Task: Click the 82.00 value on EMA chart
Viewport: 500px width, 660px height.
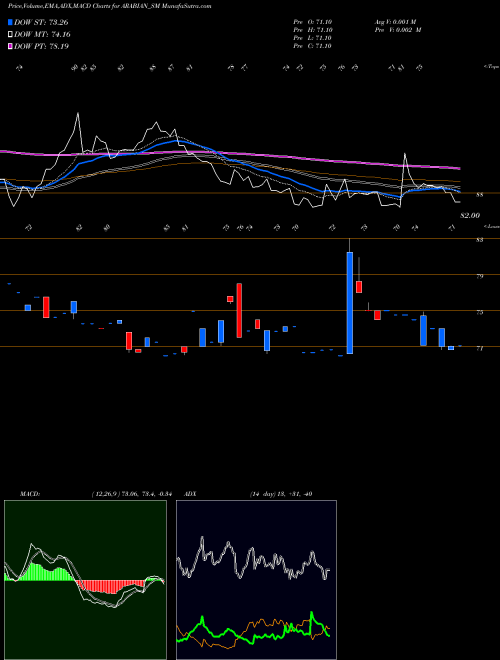Action: click(x=470, y=216)
